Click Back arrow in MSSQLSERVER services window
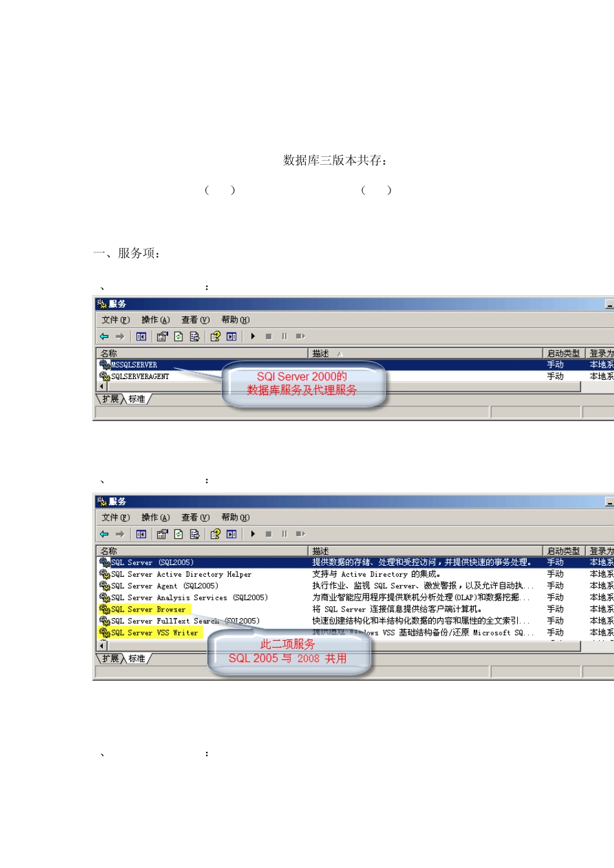 [x=104, y=336]
